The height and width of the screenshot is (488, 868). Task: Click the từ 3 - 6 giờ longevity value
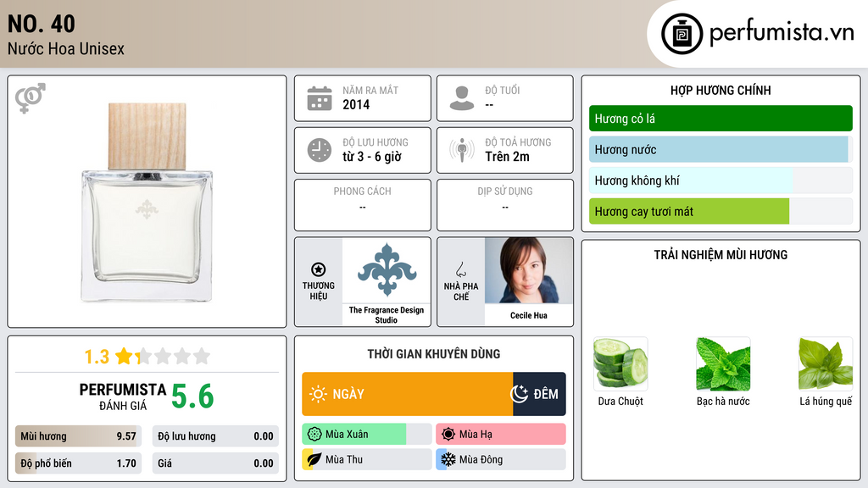point(372,157)
